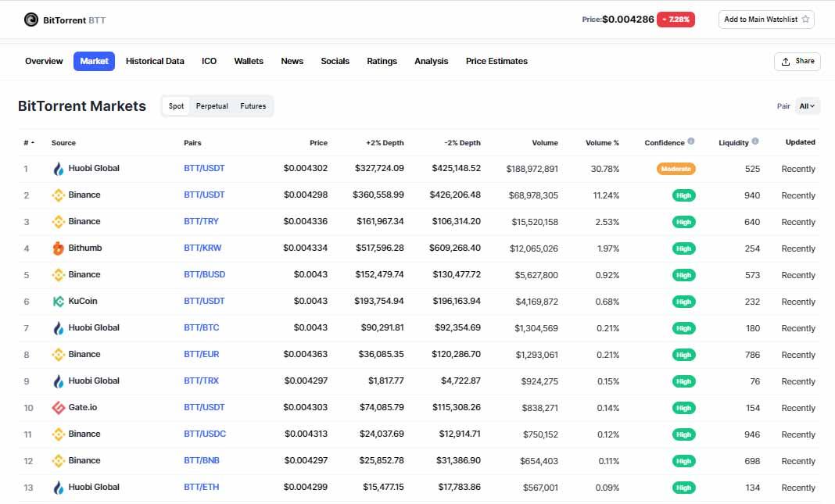
Task: Click the KuCoin logo in row 6
Action: (59, 302)
